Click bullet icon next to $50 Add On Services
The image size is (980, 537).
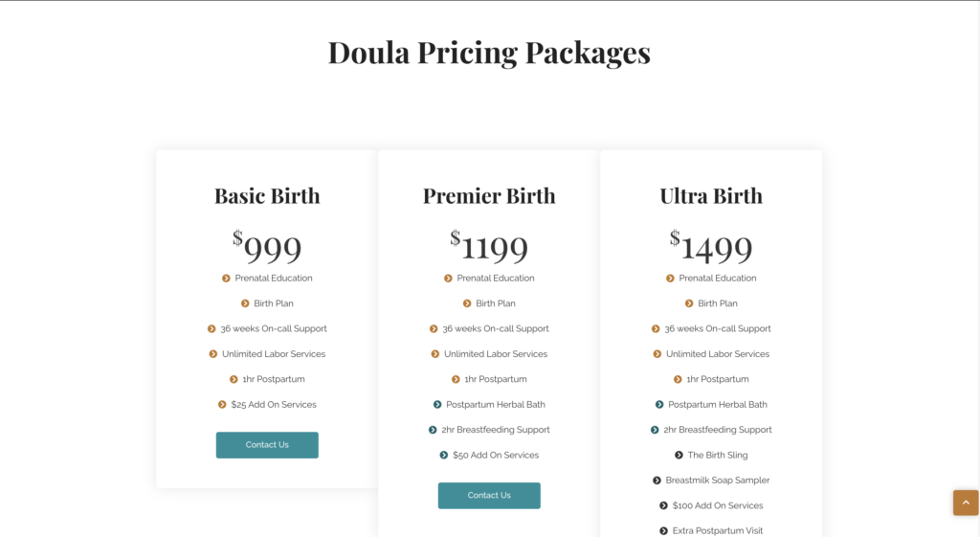point(444,456)
